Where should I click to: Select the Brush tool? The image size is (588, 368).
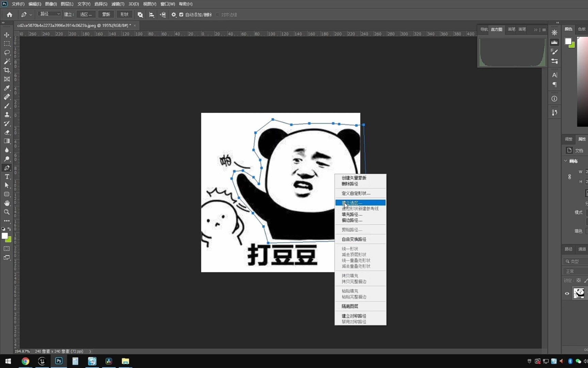click(x=7, y=106)
